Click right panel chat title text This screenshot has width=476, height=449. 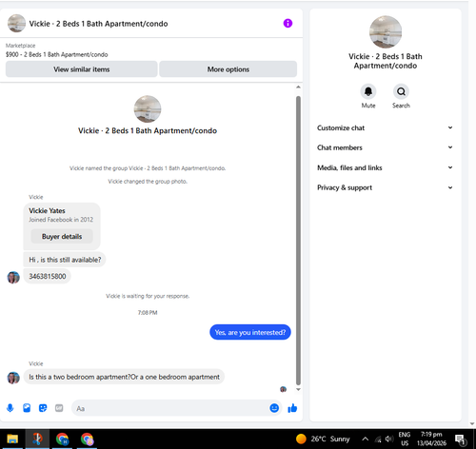386,61
